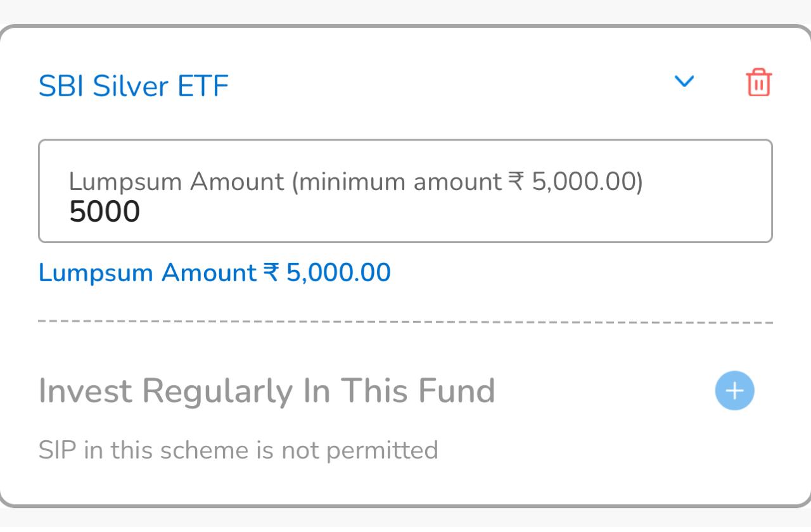Image resolution: width=811 pixels, height=532 pixels.
Task: Click the blue Lumpsum Amount ₹5,000.00 text
Action: 215,272
